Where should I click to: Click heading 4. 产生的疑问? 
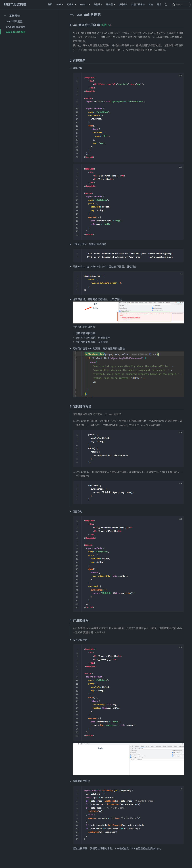(79, 620)
